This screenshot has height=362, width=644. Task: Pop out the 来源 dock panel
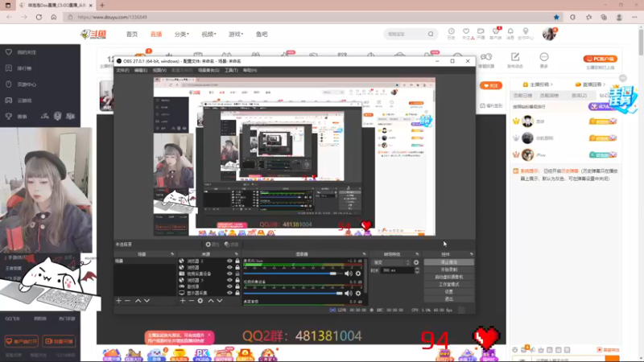click(236, 254)
